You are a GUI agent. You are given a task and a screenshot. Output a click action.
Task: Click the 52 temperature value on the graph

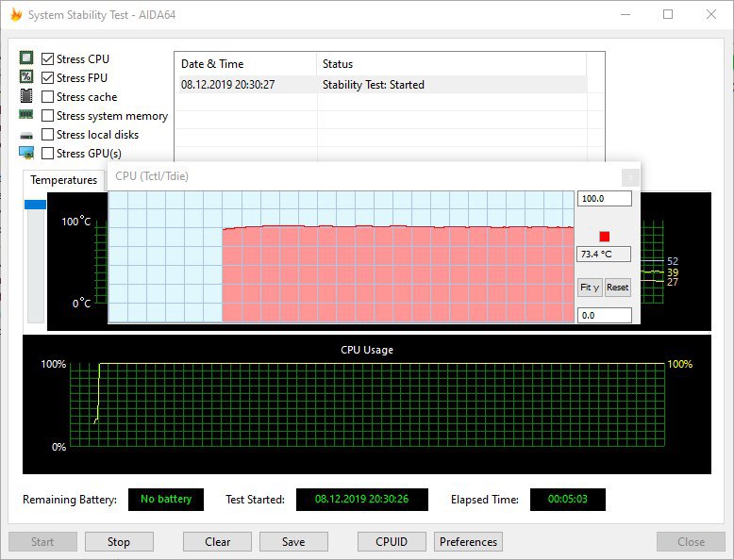point(673,261)
